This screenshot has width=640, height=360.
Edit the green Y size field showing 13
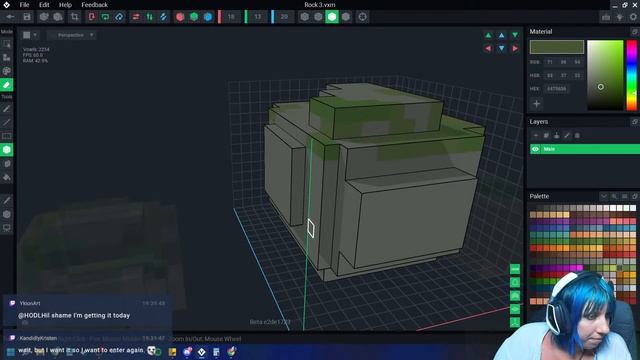[258, 17]
